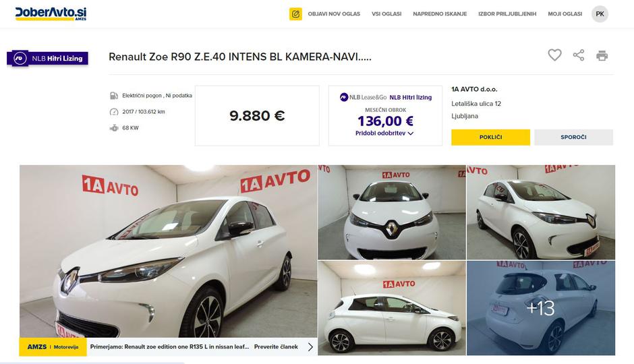Print the listing using printer icon

coord(602,55)
